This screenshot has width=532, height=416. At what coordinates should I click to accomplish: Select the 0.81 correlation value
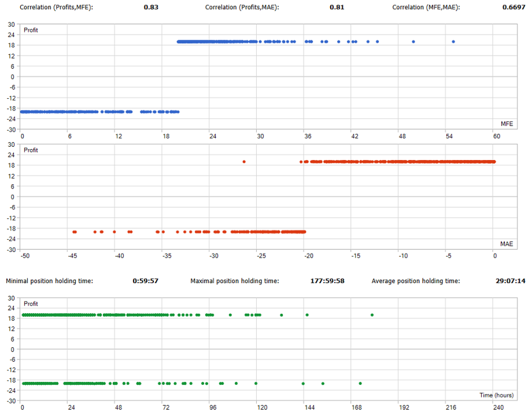(x=337, y=7)
